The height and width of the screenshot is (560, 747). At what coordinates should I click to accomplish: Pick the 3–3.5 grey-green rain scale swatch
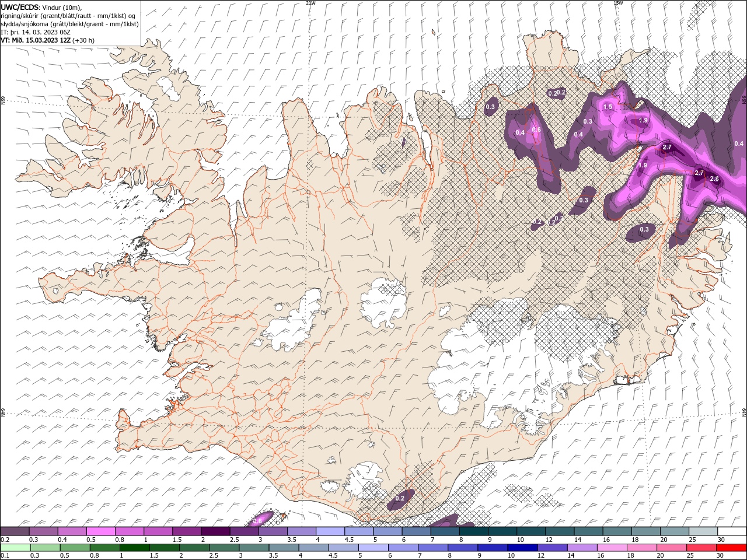[x=253, y=548]
